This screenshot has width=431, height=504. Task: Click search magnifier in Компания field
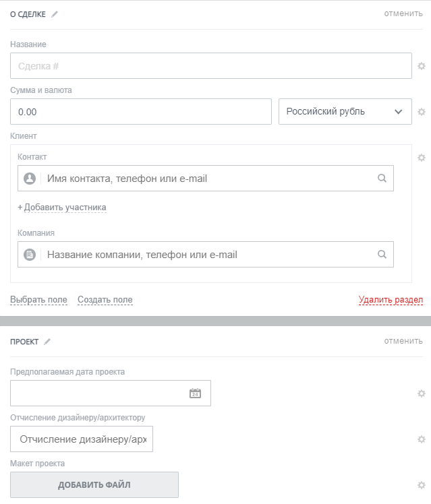[382, 255]
